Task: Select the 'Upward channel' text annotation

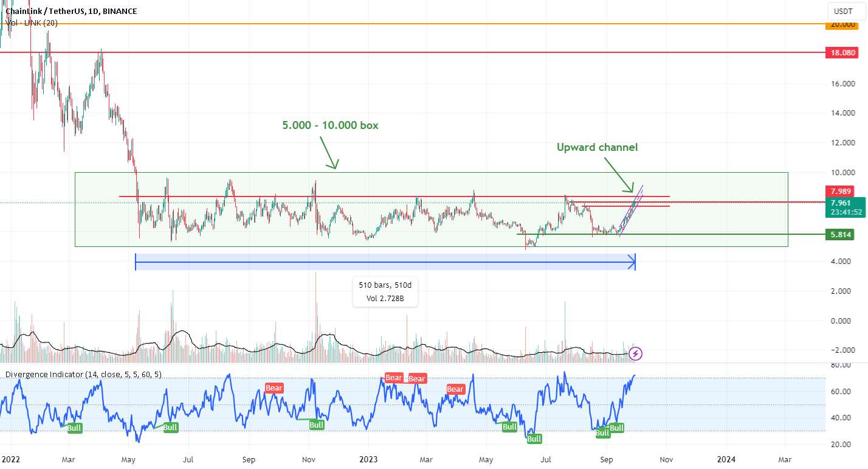Action: (598, 147)
